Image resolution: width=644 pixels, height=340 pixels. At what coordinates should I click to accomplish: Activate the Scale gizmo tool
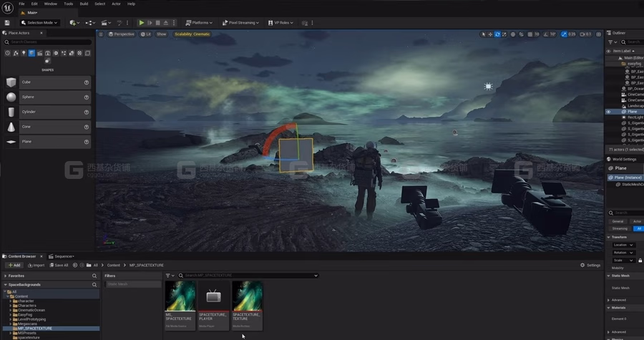coord(504,34)
